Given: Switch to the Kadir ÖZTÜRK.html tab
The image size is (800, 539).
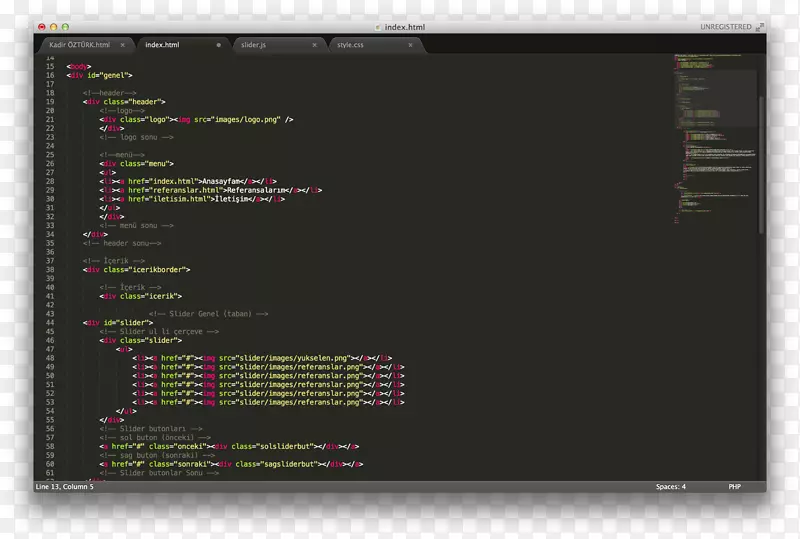Looking at the screenshot, I should 79,45.
